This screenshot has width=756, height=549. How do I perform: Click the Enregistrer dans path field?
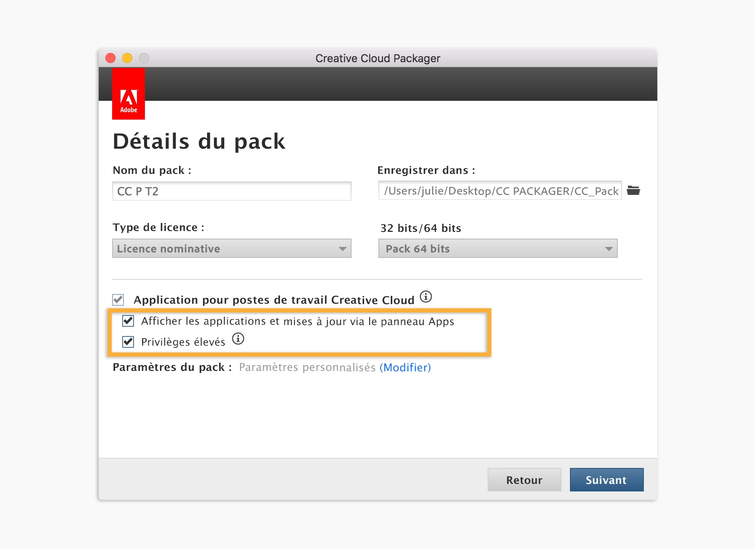500,191
